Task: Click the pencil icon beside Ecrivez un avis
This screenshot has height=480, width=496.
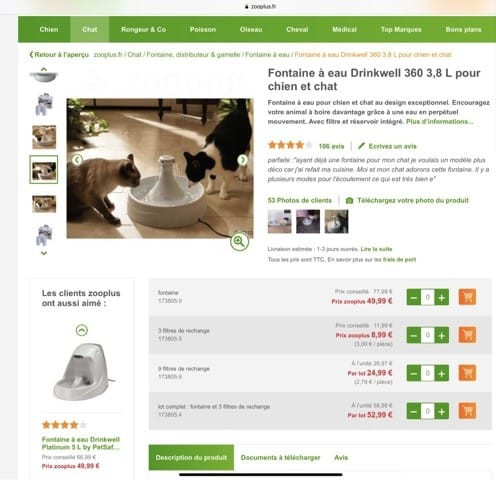Action: click(x=361, y=146)
